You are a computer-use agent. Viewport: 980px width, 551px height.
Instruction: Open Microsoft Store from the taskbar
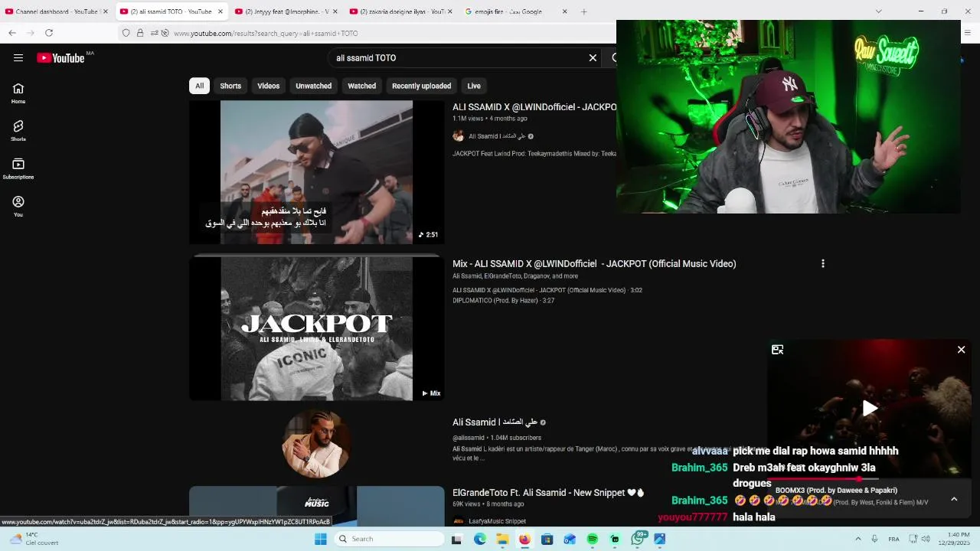pyautogui.click(x=547, y=539)
